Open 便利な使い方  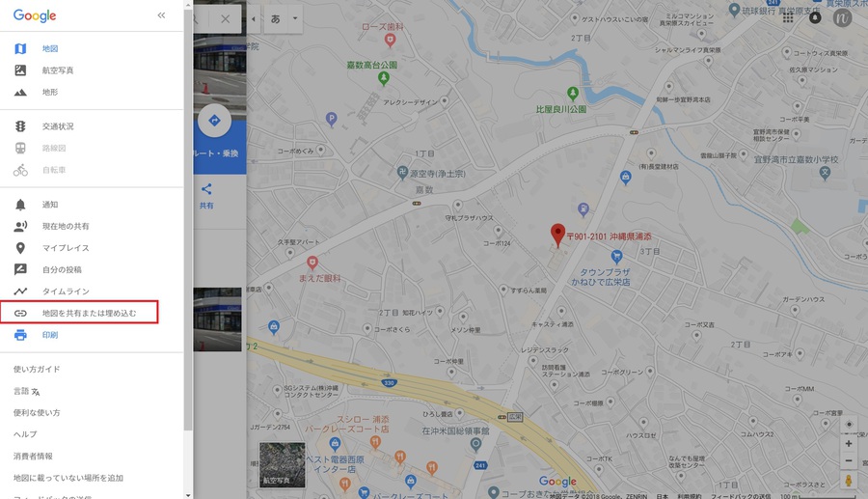click(37, 412)
